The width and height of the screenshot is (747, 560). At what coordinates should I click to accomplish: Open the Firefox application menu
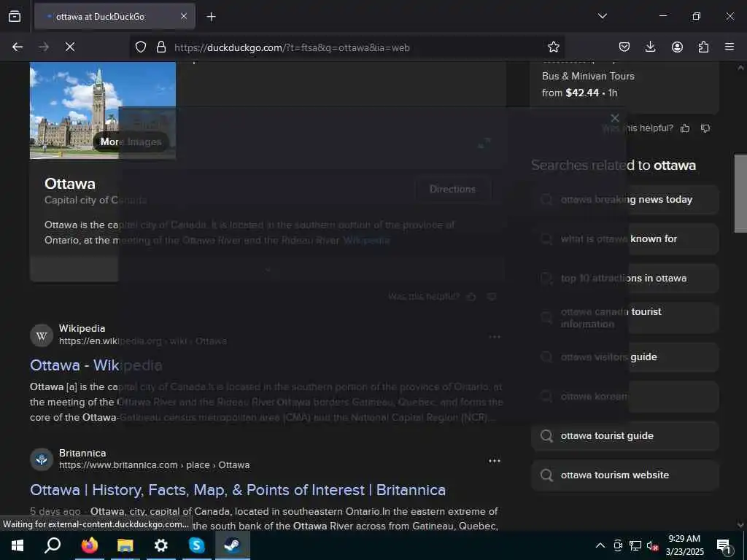pyautogui.click(x=729, y=47)
